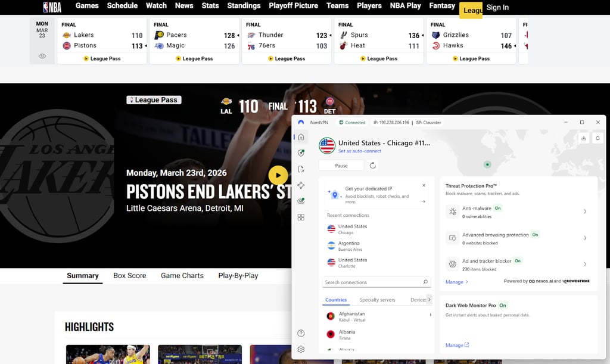Open Dark Web Monitor radar icon in sidebar
610x364 pixels.
[x=301, y=201]
